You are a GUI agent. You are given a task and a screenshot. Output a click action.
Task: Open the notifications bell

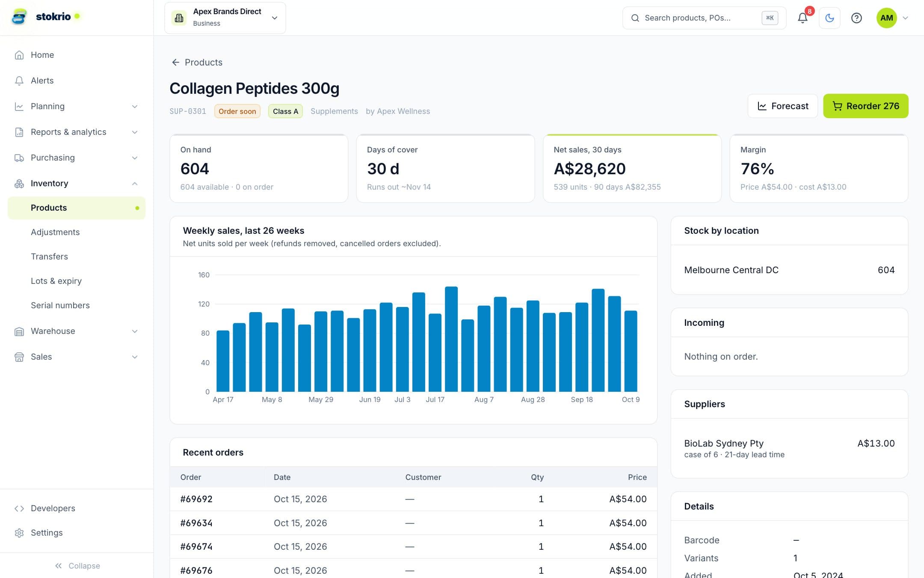click(803, 18)
